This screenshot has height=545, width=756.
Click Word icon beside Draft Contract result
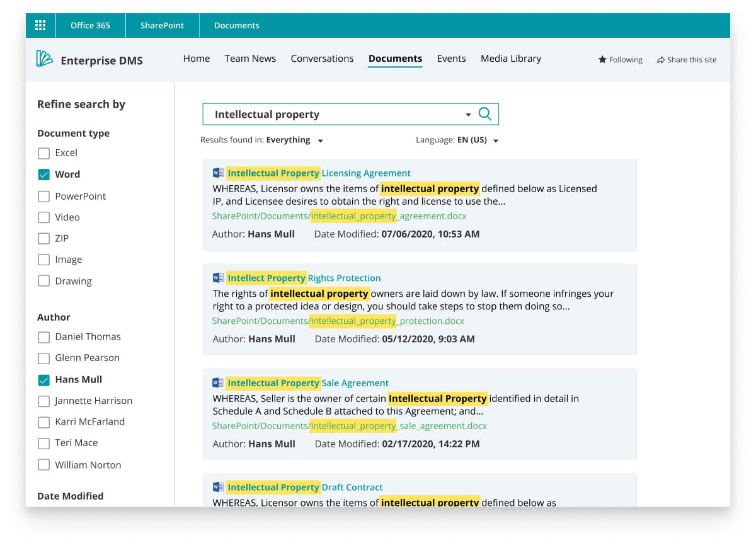coord(218,487)
